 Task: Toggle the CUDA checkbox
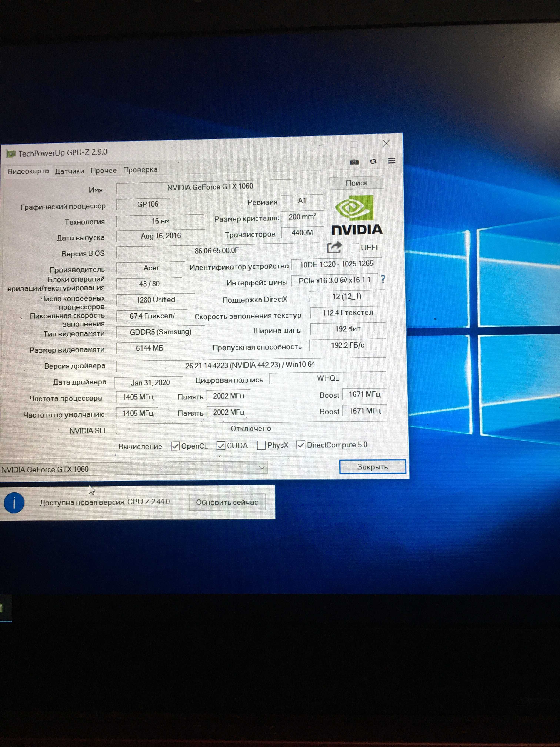221,446
